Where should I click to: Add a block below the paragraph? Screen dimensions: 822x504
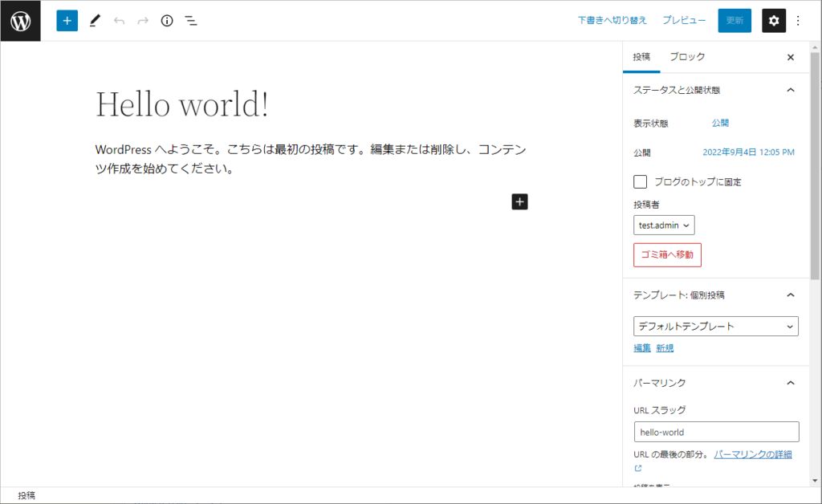pos(519,202)
